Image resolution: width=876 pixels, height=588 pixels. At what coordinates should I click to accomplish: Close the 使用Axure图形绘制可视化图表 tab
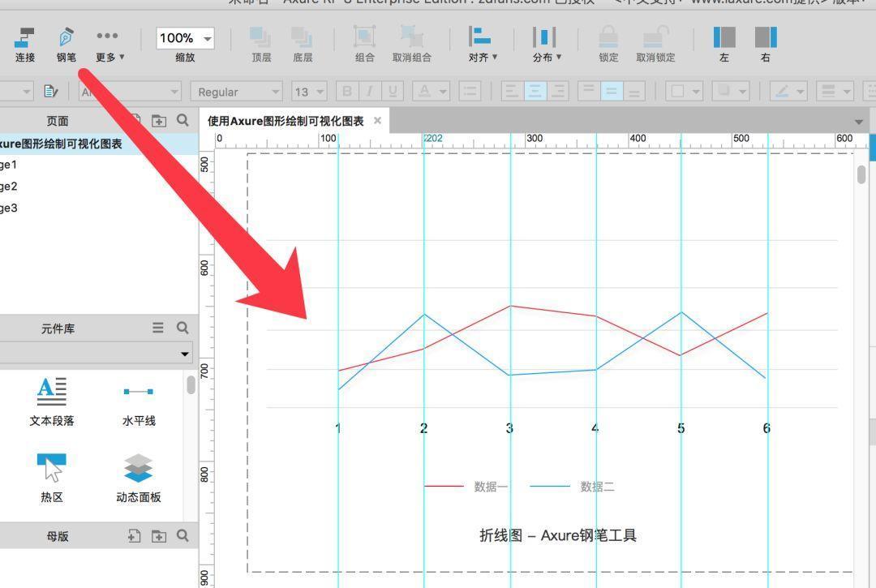click(x=378, y=121)
